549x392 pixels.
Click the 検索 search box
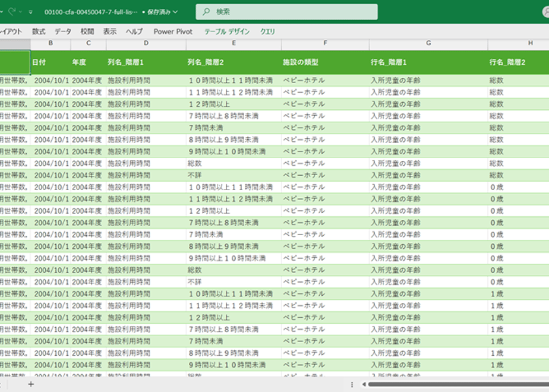[x=286, y=11]
